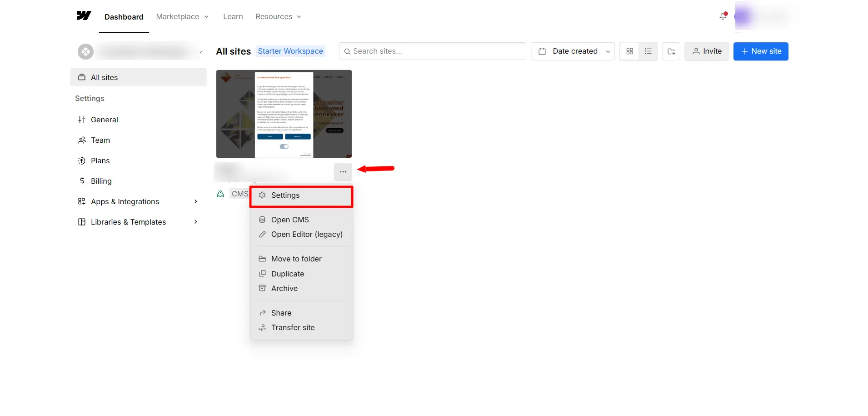Image resolution: width=868 pixels, height=416 pixels.
Task: Click the Team people icon in sidebar
Action: click(82, 140)
